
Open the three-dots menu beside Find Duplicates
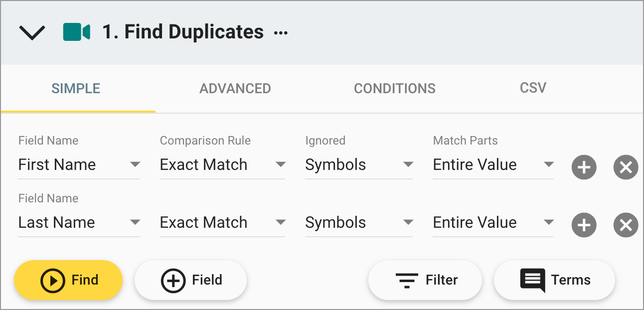281,33
